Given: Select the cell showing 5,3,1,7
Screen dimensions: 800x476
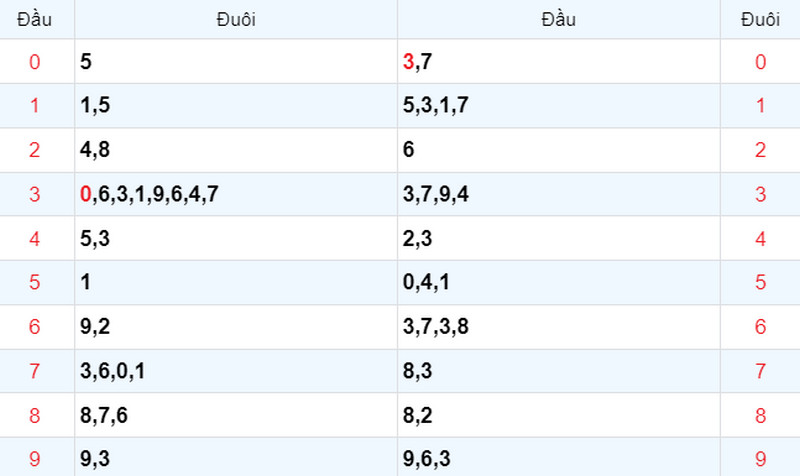Looking at the screenshot, I should (x=559, y=106).
